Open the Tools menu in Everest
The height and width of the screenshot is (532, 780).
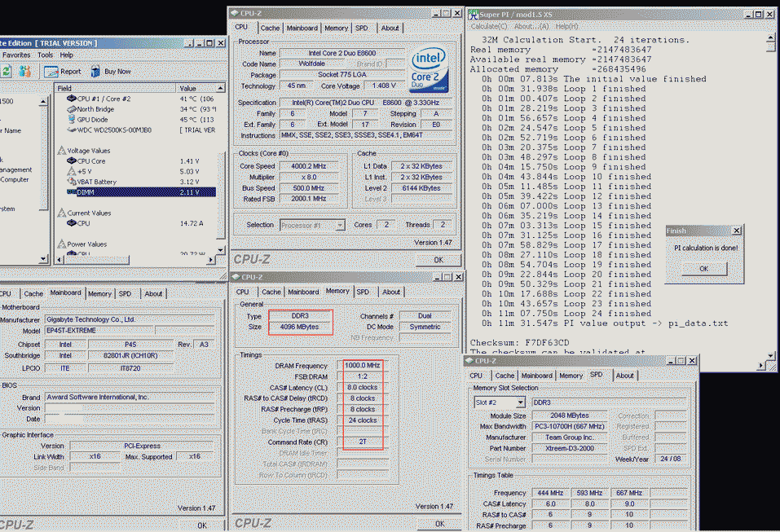[x=46, y=55]
